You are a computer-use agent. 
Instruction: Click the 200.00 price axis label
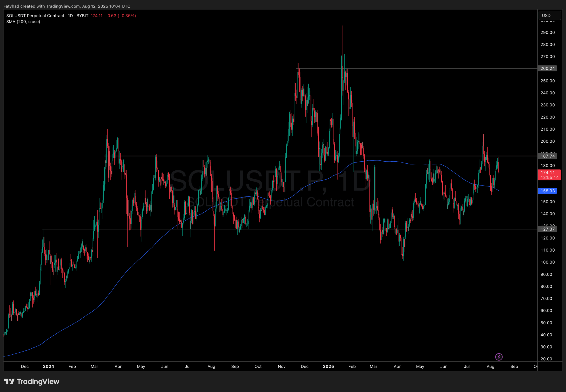tap(548, 141)
